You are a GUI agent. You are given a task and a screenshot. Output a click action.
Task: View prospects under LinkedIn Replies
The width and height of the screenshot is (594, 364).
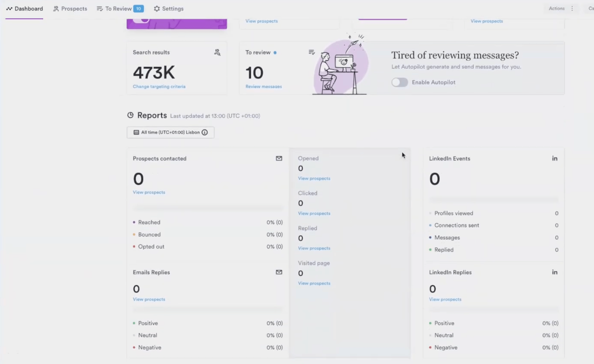click(445, 299)
